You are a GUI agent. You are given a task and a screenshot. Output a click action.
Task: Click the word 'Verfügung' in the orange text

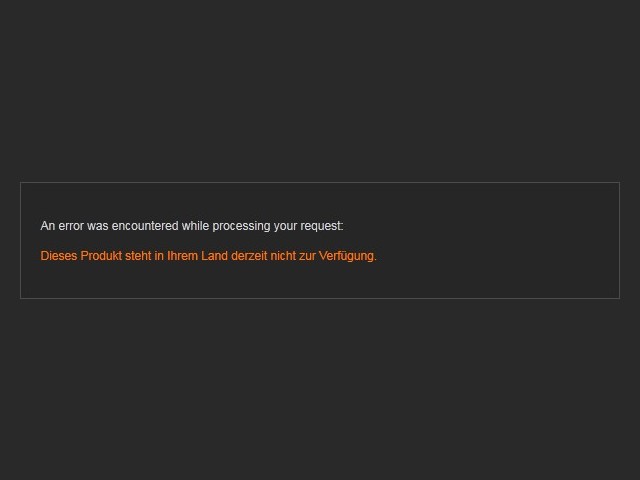coord(347,256)
